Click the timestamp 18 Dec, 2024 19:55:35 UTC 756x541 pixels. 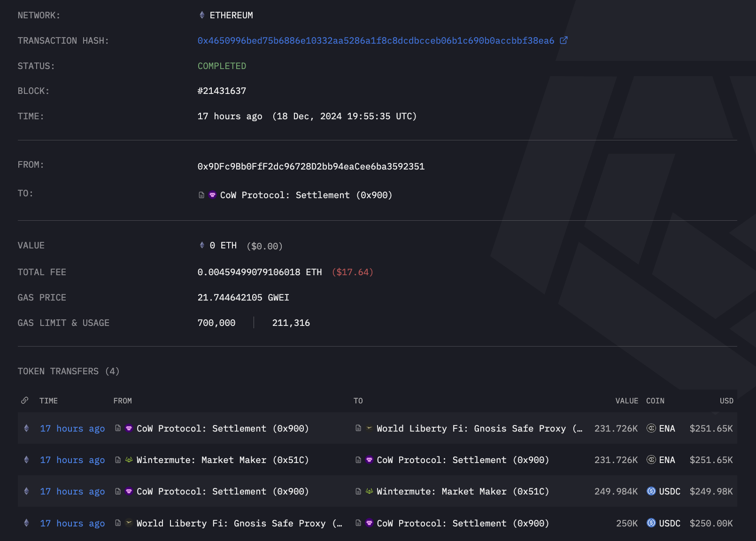pos(345,116)
